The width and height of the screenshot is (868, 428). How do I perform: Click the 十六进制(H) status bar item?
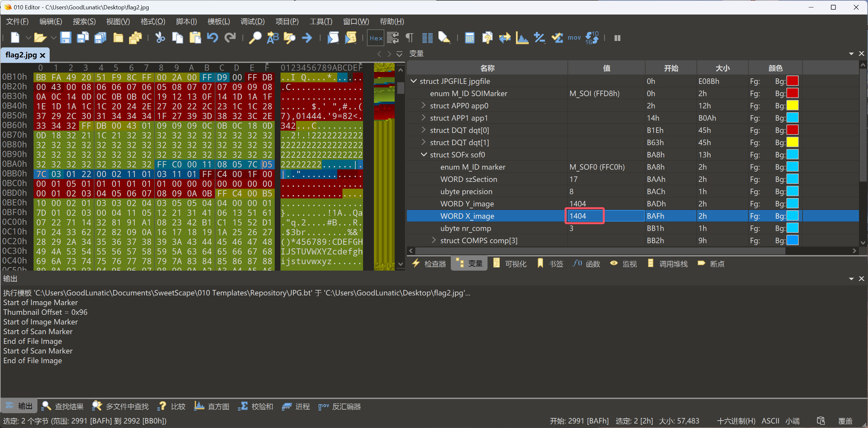pos(736,421)
